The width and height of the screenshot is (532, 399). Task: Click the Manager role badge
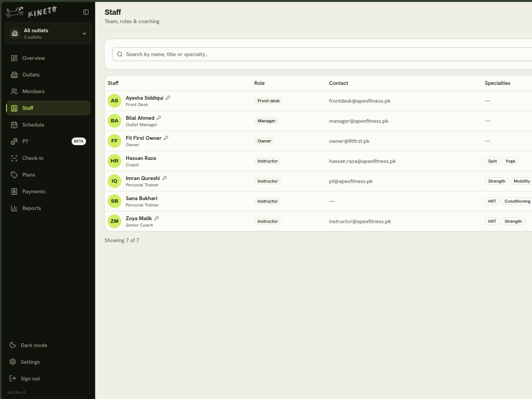pos(266,121)
